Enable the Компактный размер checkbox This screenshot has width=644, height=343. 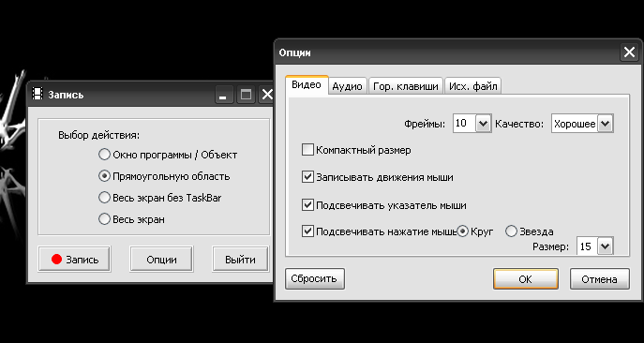pos(307,150)
